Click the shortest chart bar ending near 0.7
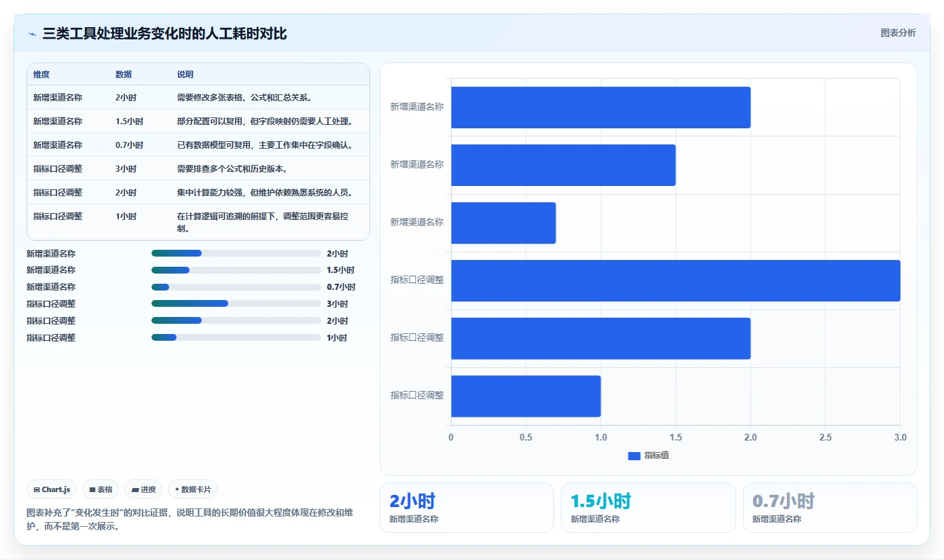 (x=503, y=223)
